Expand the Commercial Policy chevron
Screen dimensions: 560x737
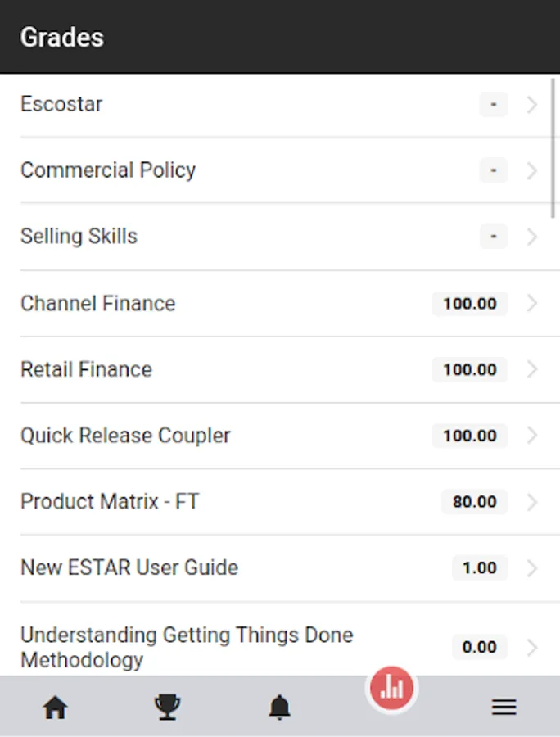[532, 171]
